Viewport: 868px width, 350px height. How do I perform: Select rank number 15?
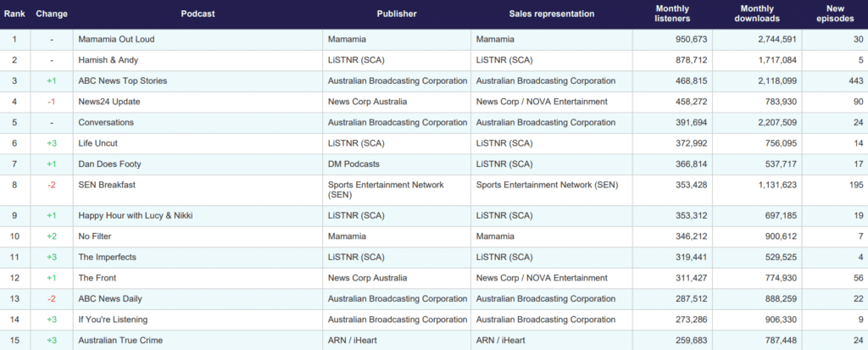pos(15,341)
